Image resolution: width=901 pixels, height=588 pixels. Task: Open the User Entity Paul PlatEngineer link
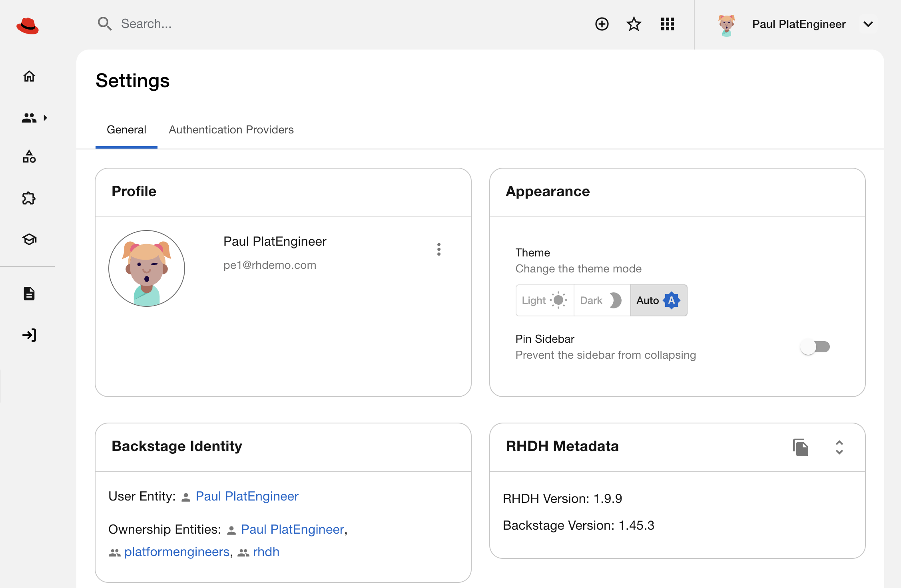(247, 496)
